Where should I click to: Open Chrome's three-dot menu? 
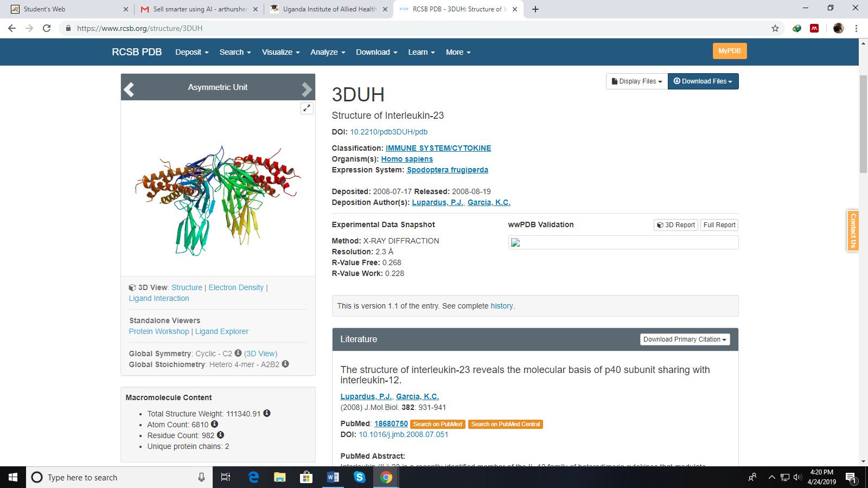point(856,28)
